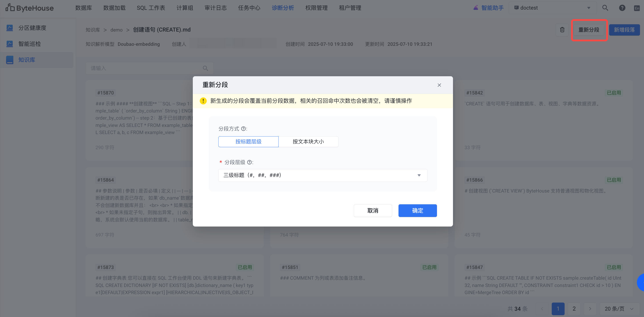This screenshot has width=644, height=317.
Task: Select 按标题层级 segmentation mode
Action: click(248, 142)
